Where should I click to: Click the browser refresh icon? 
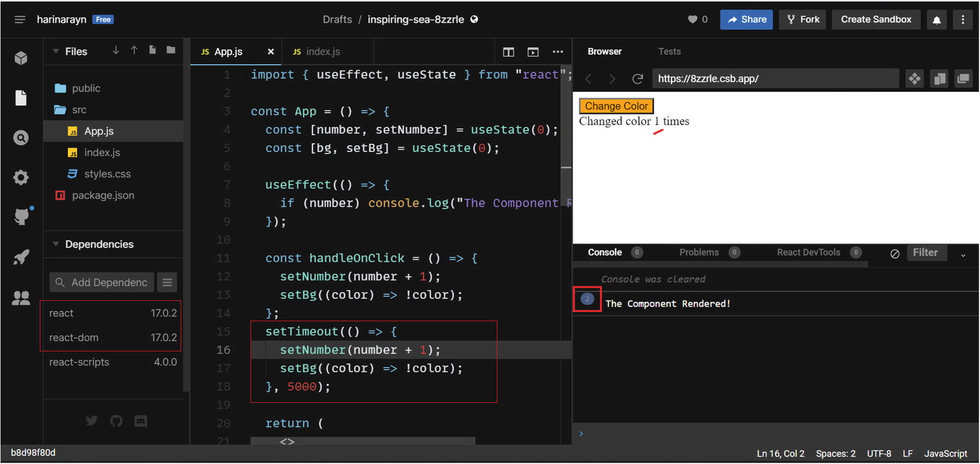click(x=637, y=79)
